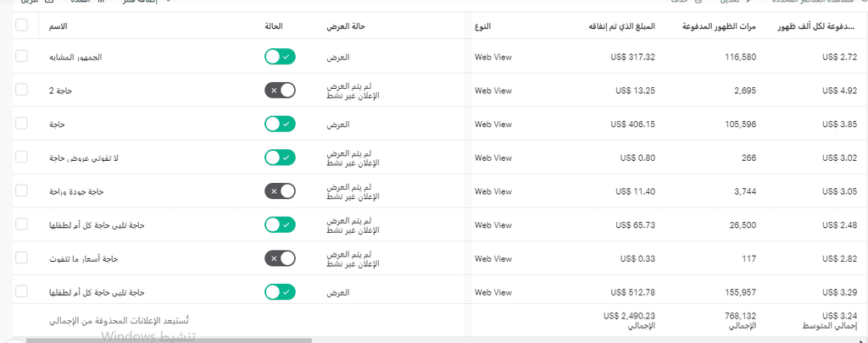Select the checkbox for الجمهور المشابه row
The height and width of the screenshot is (343, 868).
(x=21, y=57)
